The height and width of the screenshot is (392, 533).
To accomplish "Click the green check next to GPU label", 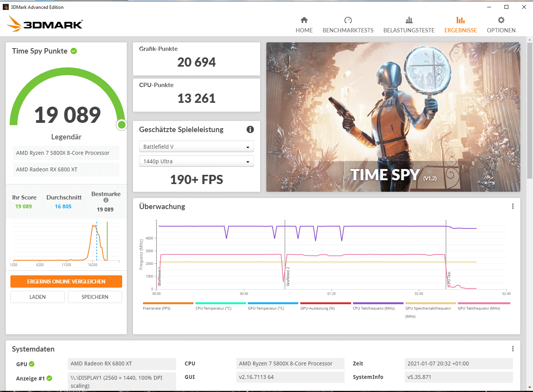I will (32, 364).
